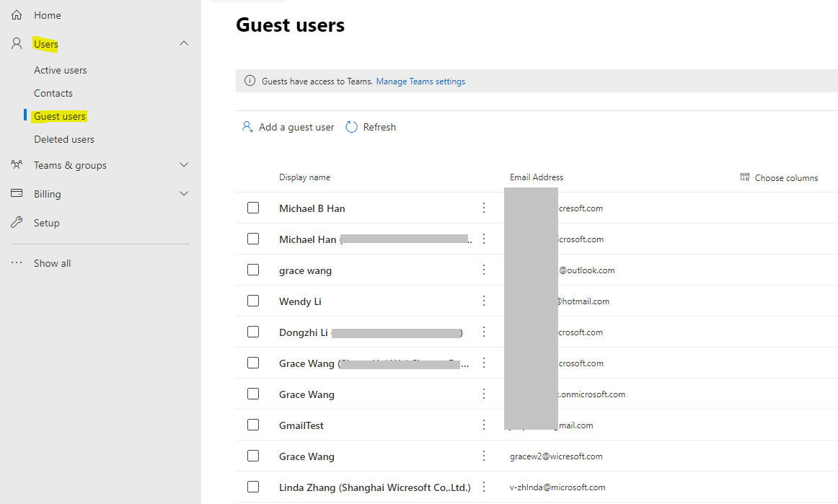Click the Users person icon
838x504 pixels.
point(17,43)
